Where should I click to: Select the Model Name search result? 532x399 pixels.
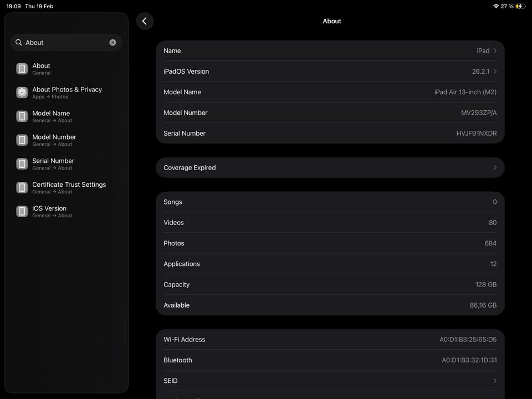point(66,116)
